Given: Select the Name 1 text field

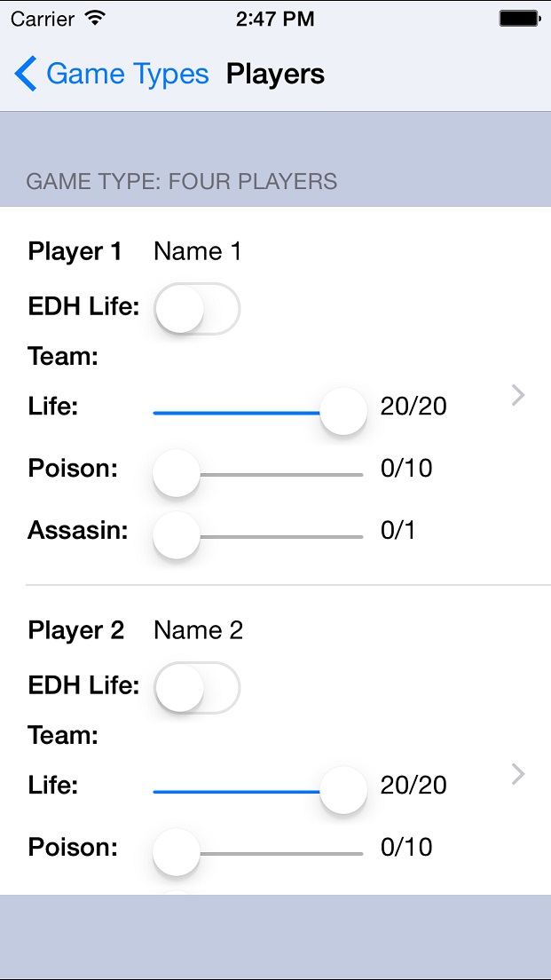Looking at the screenshot, I should pyautogui.click(x=197, y=251).
